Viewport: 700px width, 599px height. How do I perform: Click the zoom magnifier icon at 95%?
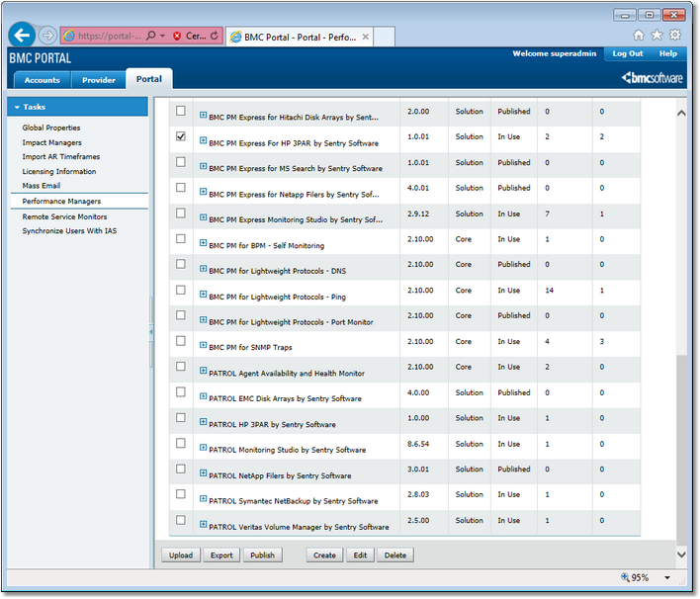pos(625,577)
